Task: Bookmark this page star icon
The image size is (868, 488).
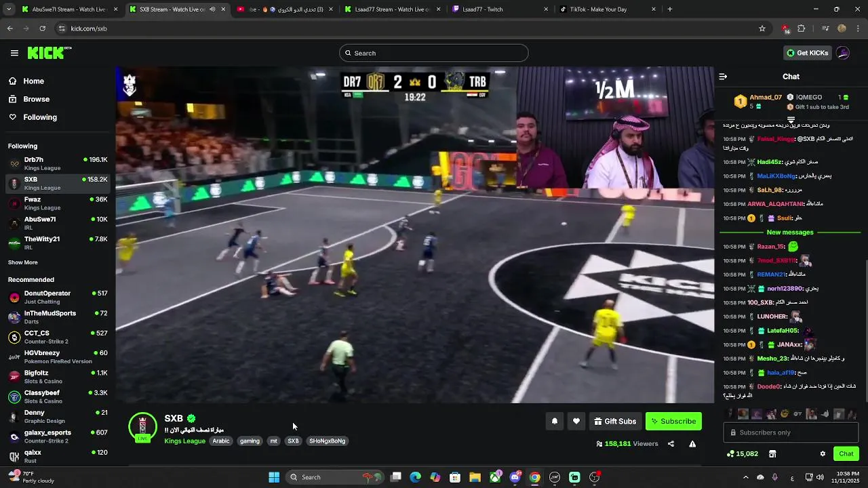Action: coord(762,28)
